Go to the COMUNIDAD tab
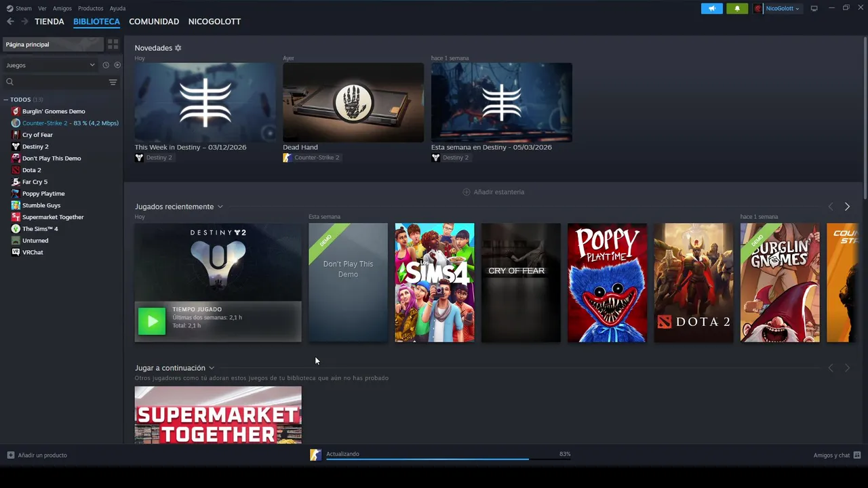The height and width of the screenshot is (488, 868). click(x=154, y=22)
